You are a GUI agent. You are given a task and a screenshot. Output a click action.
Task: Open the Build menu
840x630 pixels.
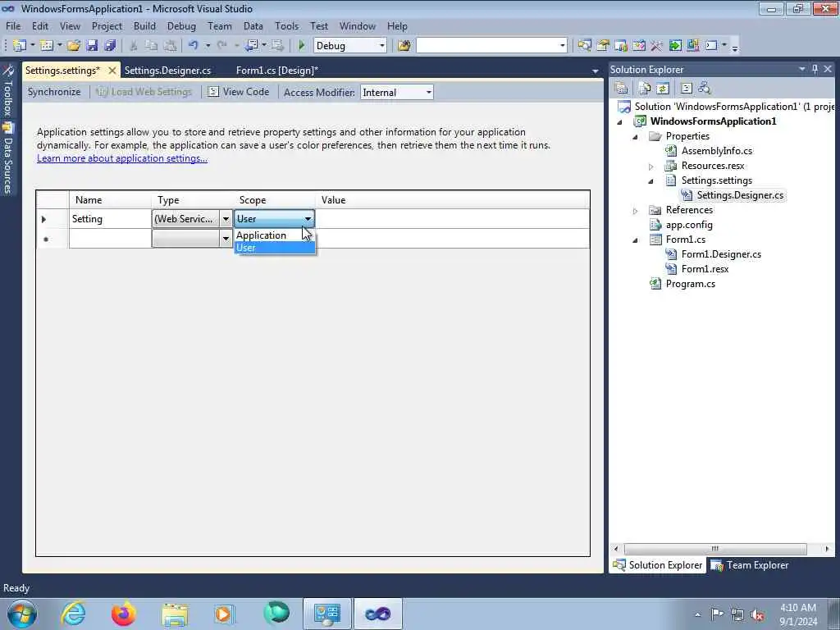click(144, 25)
